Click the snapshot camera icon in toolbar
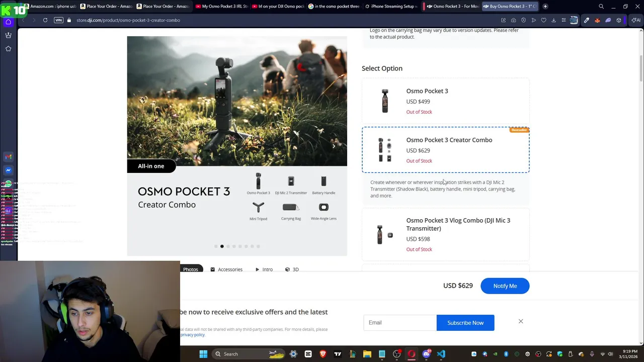 pos(513,20)
